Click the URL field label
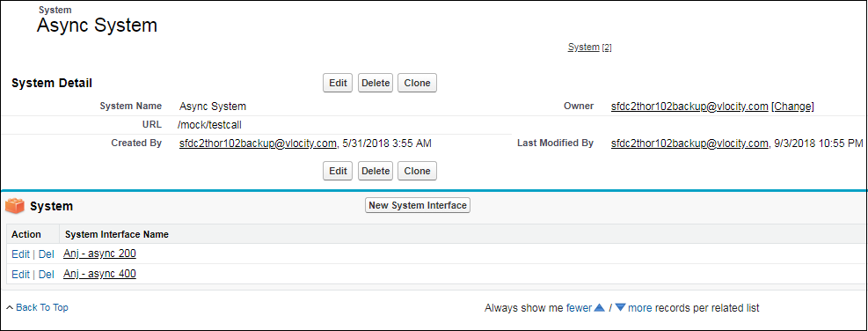 coord(151,125)
